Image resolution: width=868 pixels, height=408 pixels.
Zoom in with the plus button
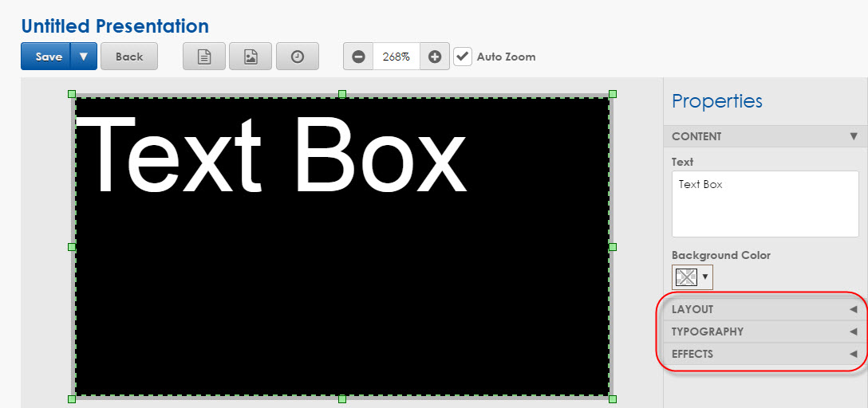click(435, 57)
